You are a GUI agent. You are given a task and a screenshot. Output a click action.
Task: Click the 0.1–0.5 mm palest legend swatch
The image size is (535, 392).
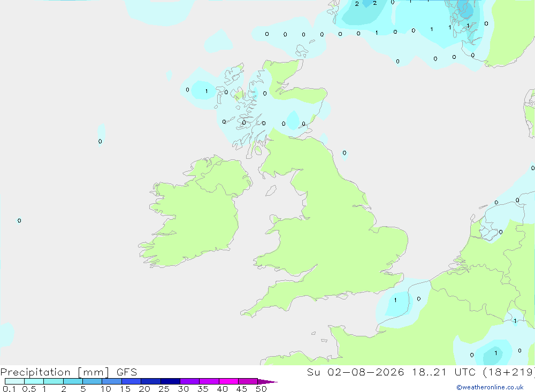(x=14, y=381)
